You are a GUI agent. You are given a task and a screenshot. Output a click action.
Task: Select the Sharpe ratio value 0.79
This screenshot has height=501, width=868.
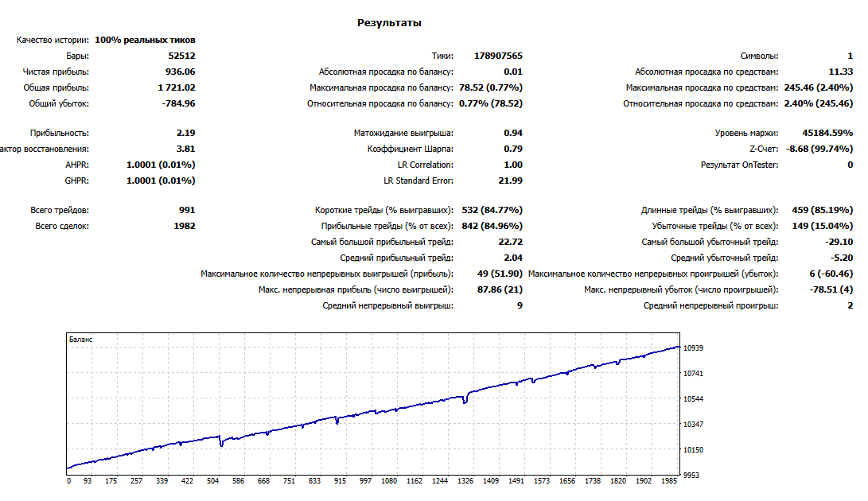[x=513, y=149]
